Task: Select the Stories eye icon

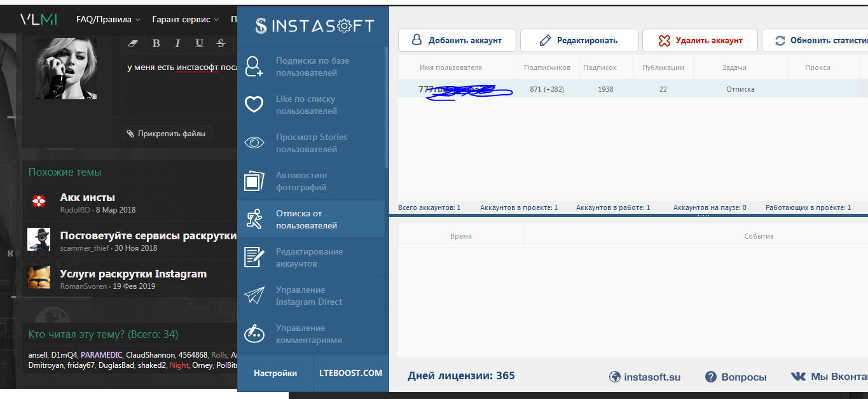Action: (x=254, y=143)
